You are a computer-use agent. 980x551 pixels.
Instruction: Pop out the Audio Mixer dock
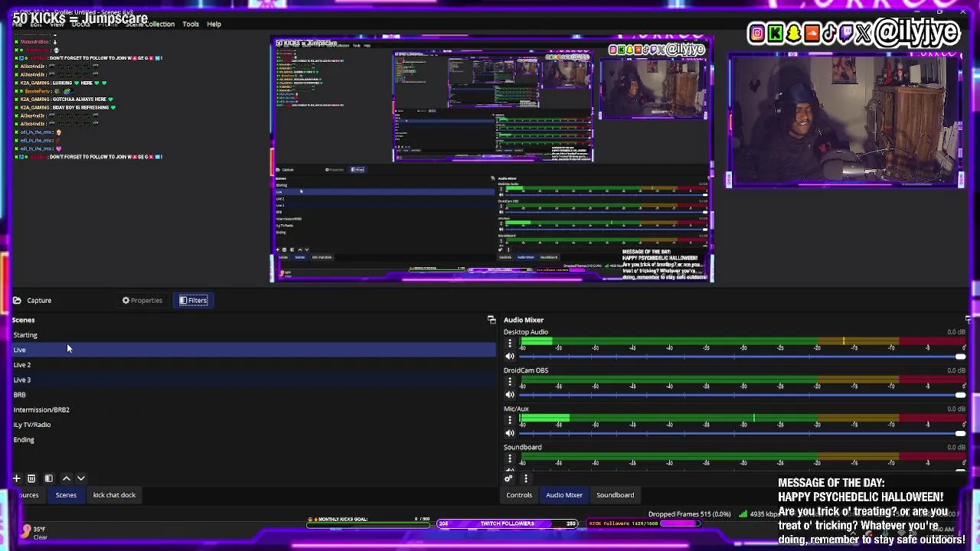tap(969, 320)
